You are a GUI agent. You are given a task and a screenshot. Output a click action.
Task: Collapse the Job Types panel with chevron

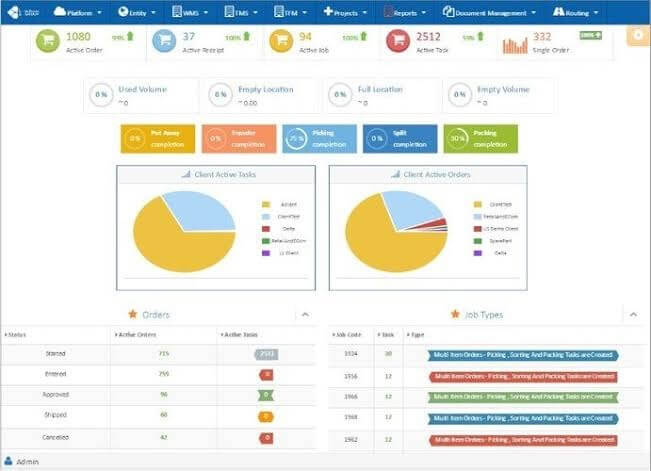pyautogui.click(x=632, y=315)
